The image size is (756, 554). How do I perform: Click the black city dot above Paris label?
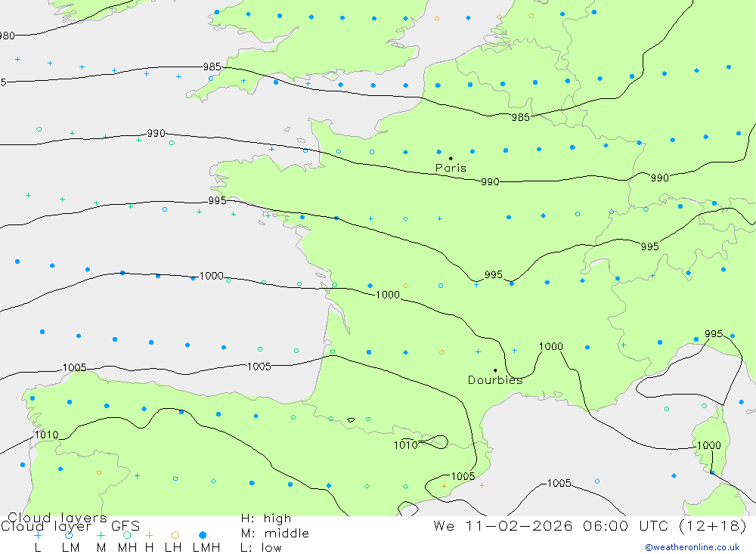[x=451, y=158]
